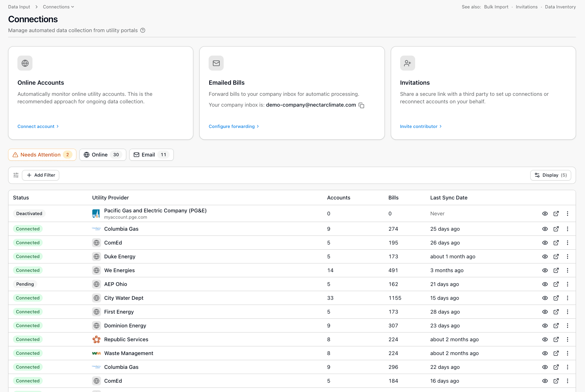Click the globe icon beside City Water Dept
This screenshot has width=585, height=392.
[96, 298]
